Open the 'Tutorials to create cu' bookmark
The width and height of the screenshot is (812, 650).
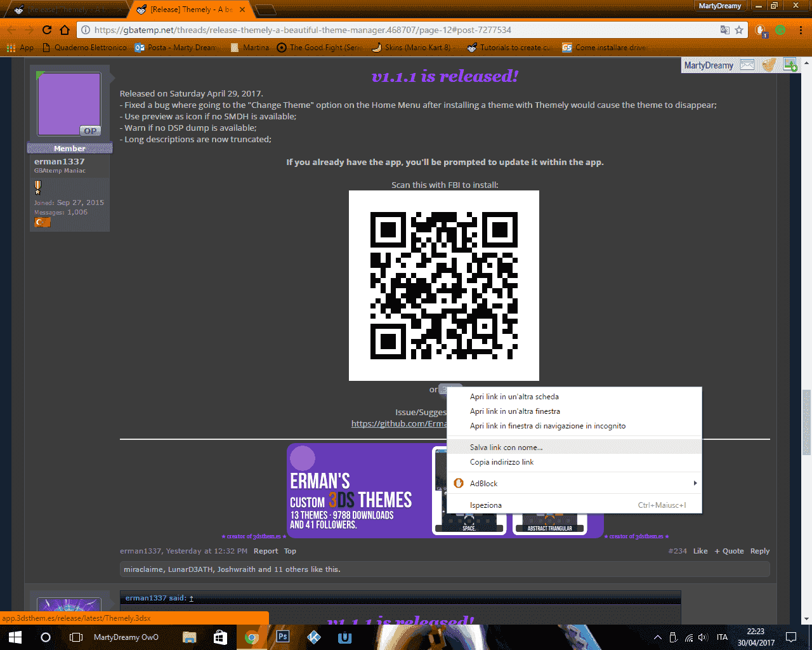(509, 48)
